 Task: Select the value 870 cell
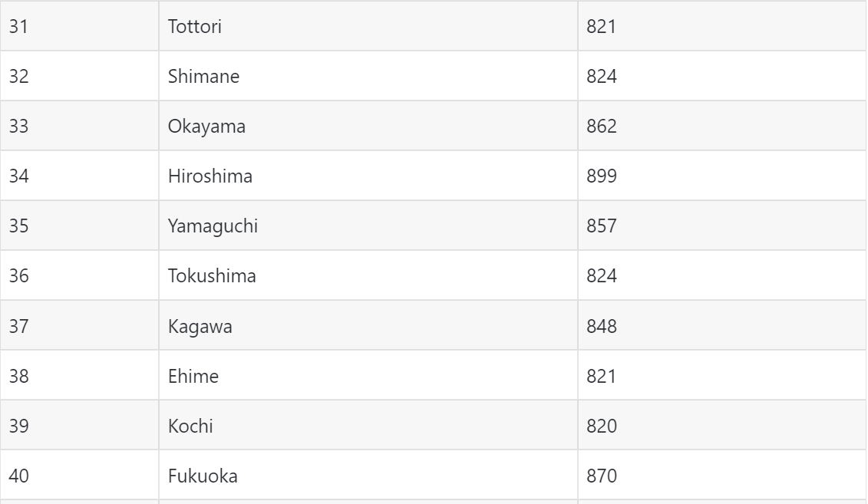tap(722, 475)
